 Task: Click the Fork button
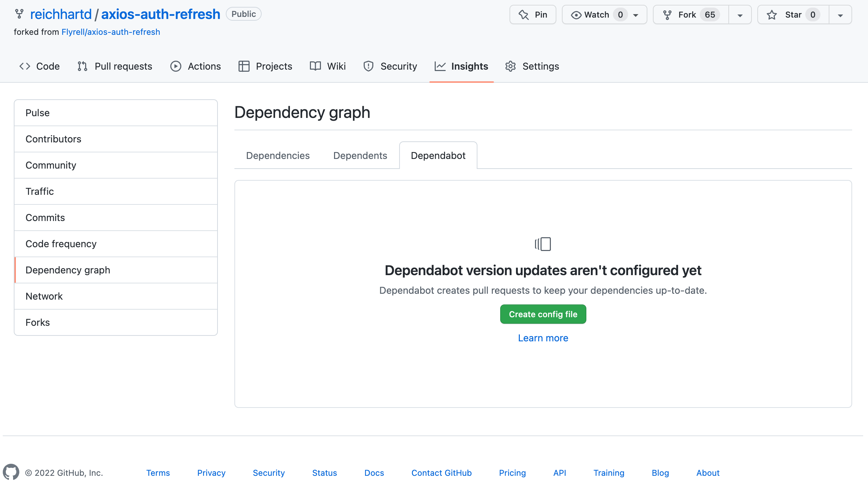691,15
